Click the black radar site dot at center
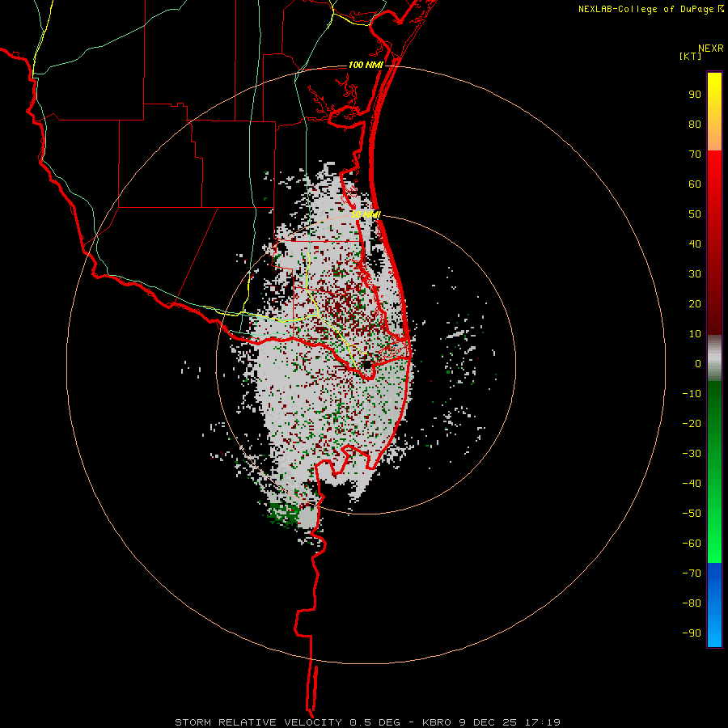Screen dimensions: 728x728 pos(366,365)
